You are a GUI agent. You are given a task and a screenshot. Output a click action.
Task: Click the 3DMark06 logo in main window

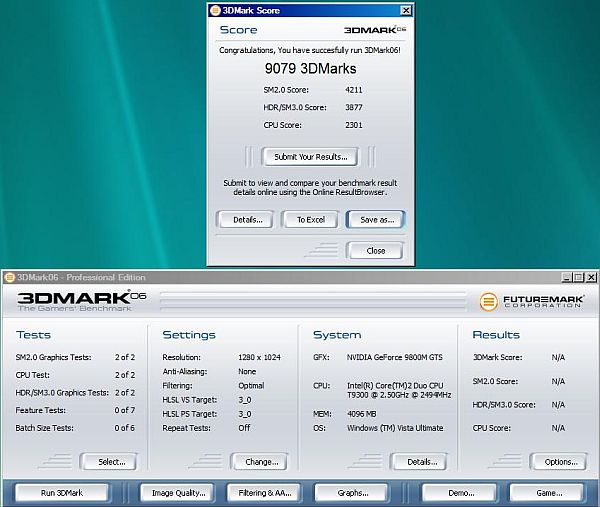click(x=81, y=300)
